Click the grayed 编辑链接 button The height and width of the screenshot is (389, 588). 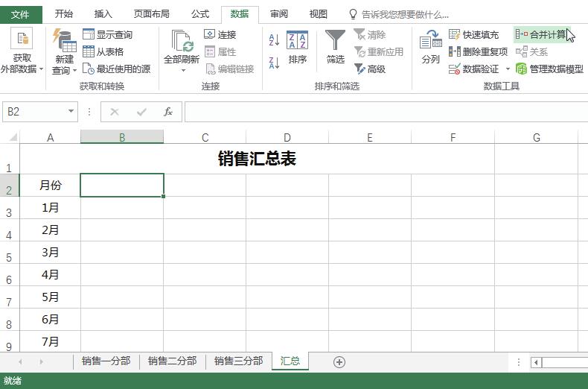tap(229, 69)
